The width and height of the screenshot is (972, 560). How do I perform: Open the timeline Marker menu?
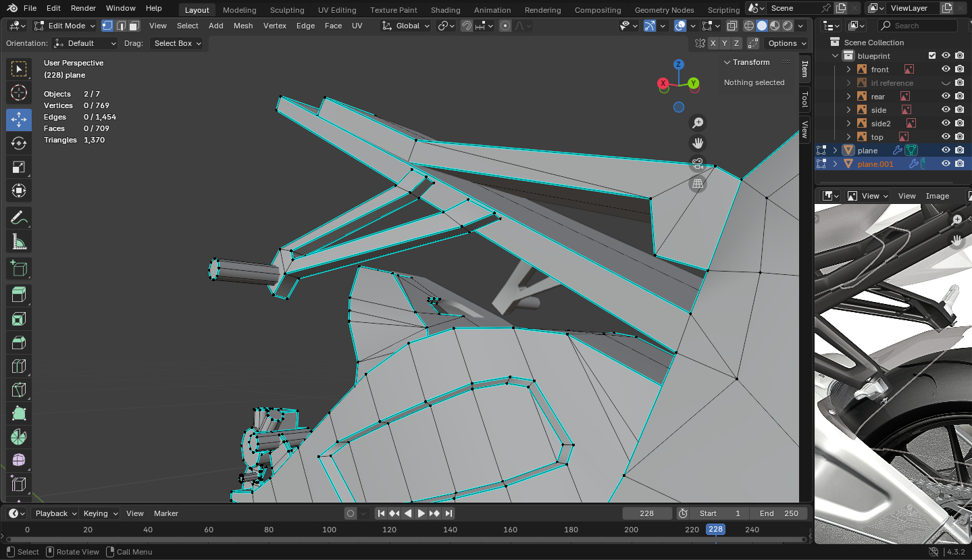[x=166, y=513]
